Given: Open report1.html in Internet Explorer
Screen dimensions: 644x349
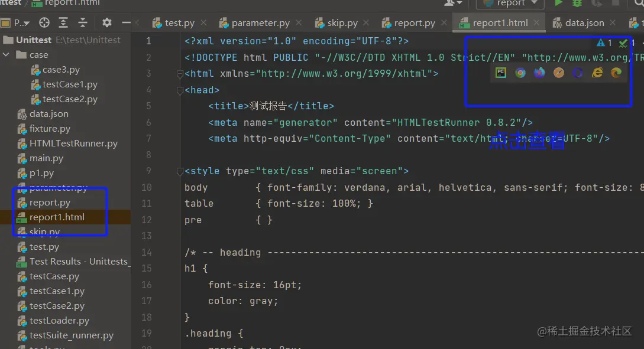Looking at the screenshot, I should 597,73.
